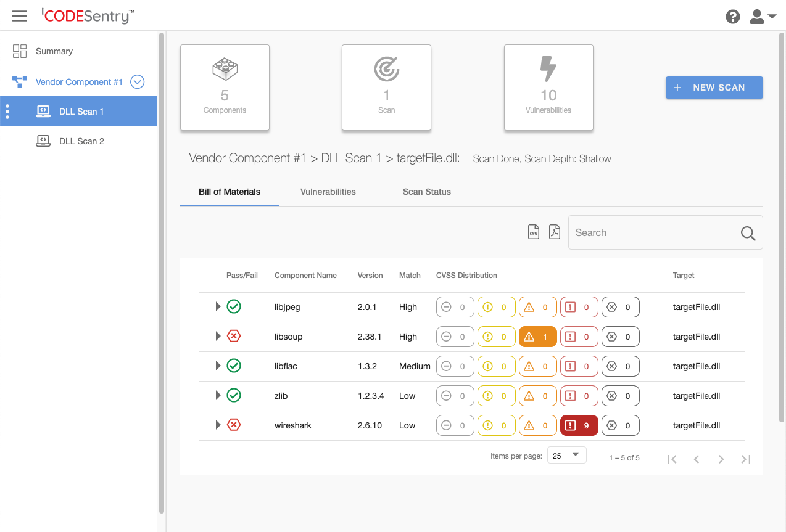Start a new scan with NEW SCAN
786x532 pixels.
point(714,88)
